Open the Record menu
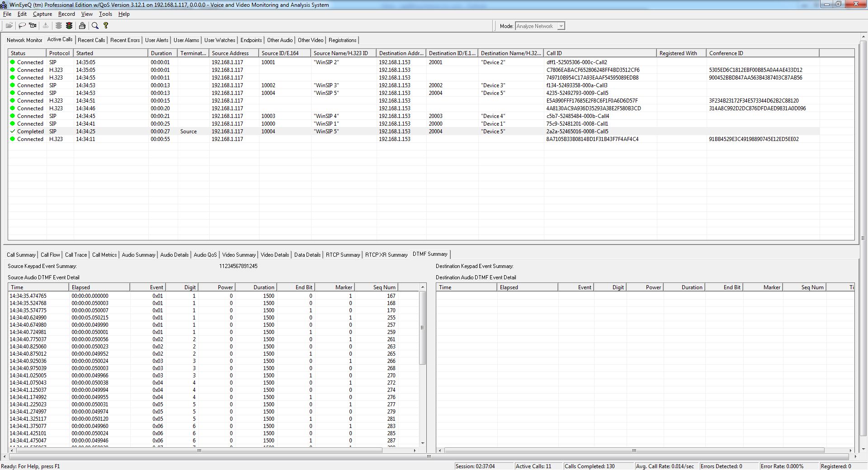The width and height of the screenshot is (868, 470). (66, 14)
